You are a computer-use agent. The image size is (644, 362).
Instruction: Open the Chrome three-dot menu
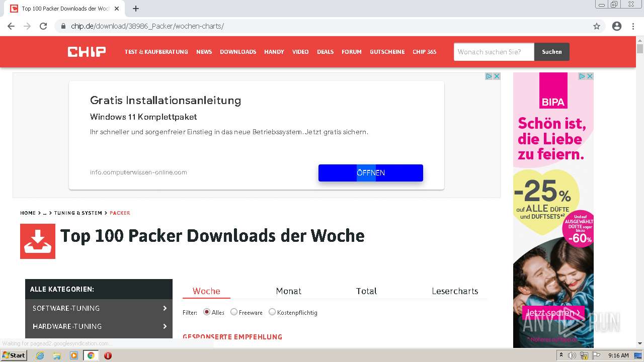pyautogui.click(x=633, y=26)
